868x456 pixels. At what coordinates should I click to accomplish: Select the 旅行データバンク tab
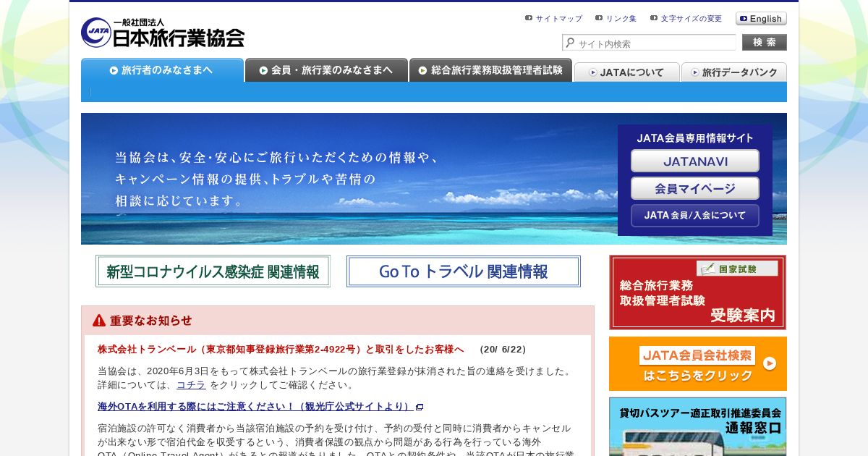point(733,72)
